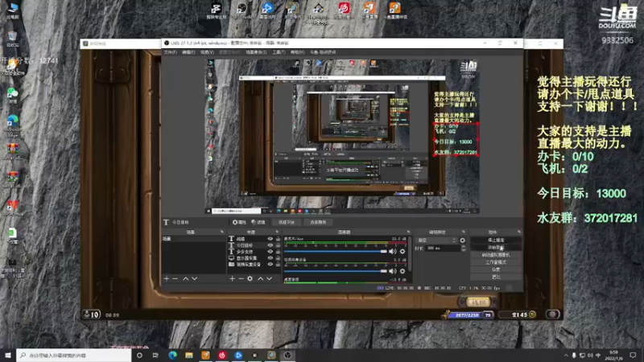Toggle lock on display capture source
Screen dimensions: 644x362
click(278, 258)
